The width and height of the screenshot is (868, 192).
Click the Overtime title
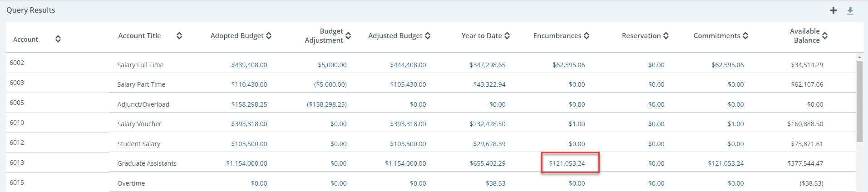tap(131, 183)
